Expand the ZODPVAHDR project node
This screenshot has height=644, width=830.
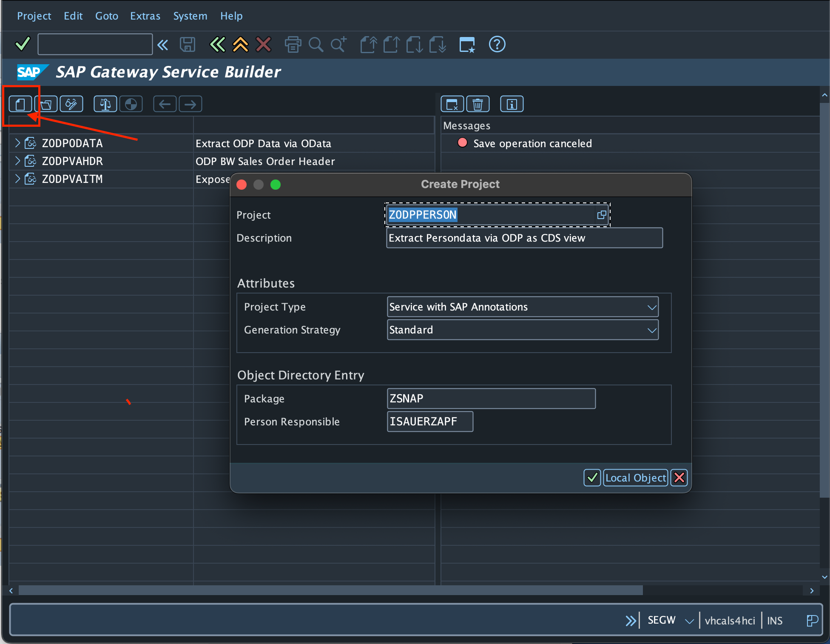coord(17,161)
